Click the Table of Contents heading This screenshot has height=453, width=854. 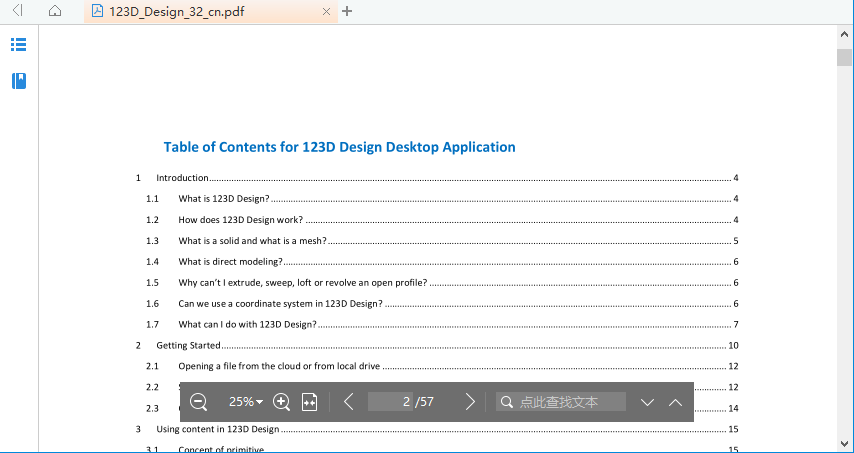[339, 147]
